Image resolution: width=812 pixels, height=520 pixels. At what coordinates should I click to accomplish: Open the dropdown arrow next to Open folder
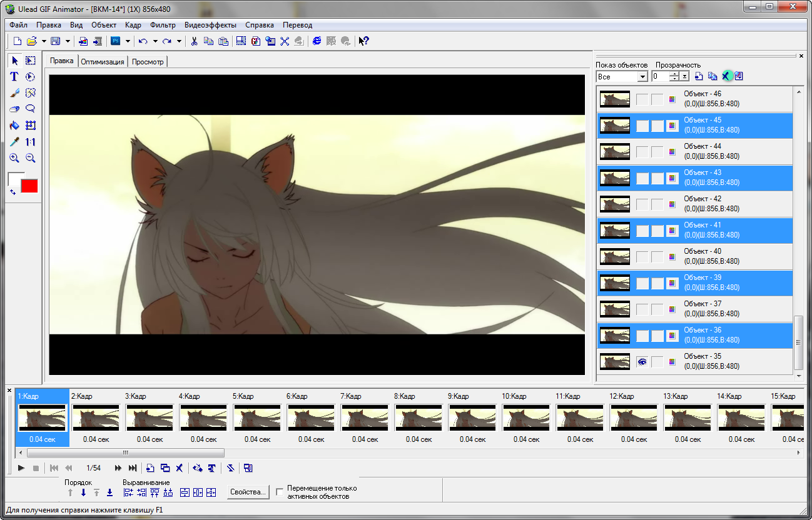44,41
